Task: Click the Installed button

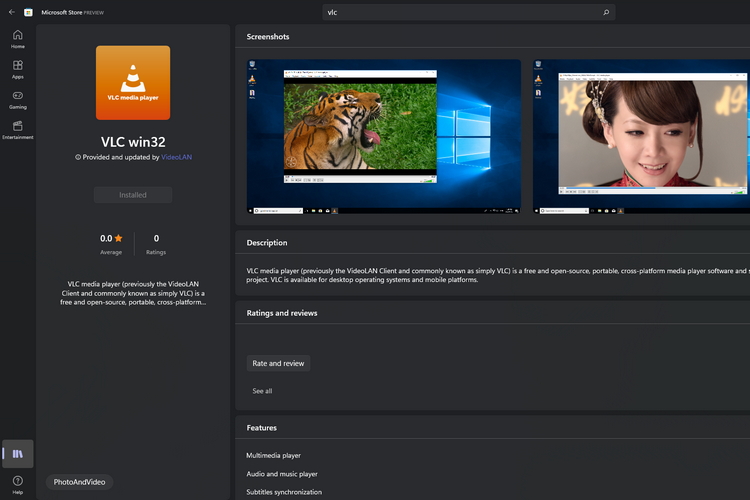Action: click(x=133, y=195)
